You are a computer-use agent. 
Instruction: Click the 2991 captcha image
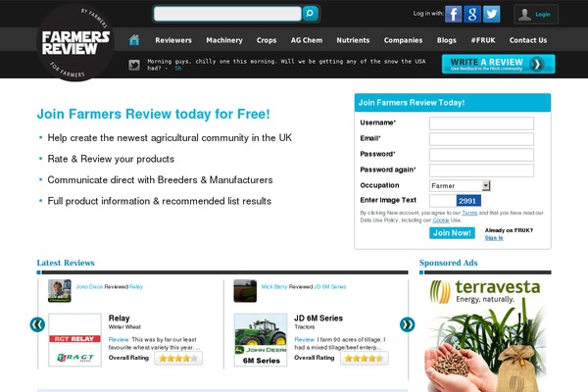468,201
